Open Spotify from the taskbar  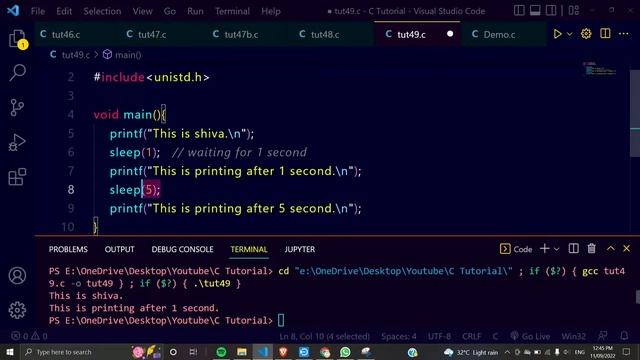pyautogui.click(x=221, y=352)
